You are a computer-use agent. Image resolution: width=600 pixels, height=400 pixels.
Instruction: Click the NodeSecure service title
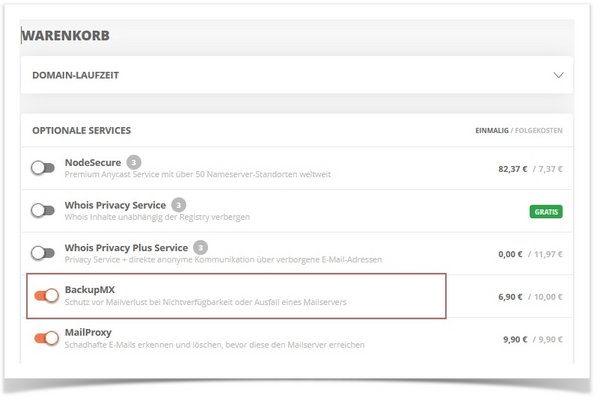[x=93, y=162]
